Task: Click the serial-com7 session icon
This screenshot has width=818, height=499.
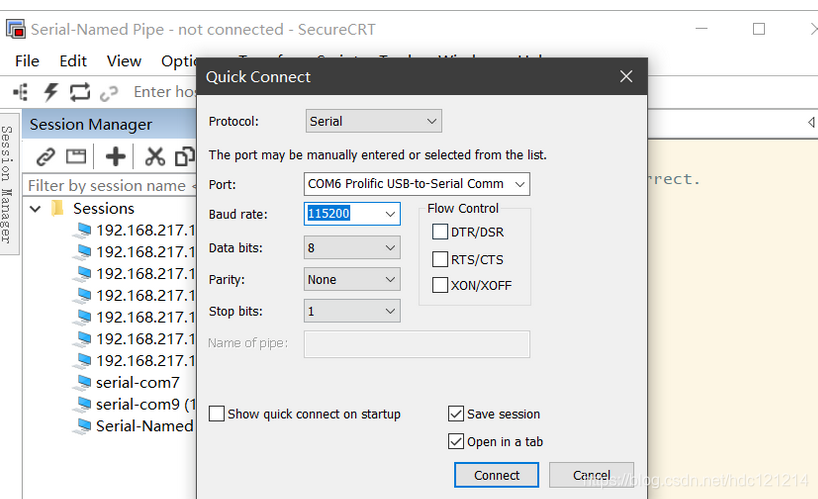Action: pyautogui.click(x=83, y=382)
